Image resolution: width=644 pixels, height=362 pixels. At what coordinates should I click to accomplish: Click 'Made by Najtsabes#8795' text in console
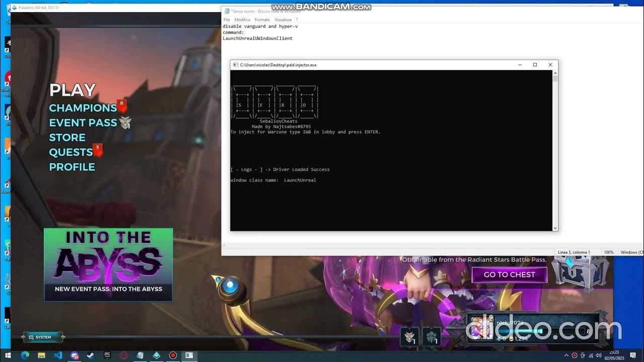point(281,127)
